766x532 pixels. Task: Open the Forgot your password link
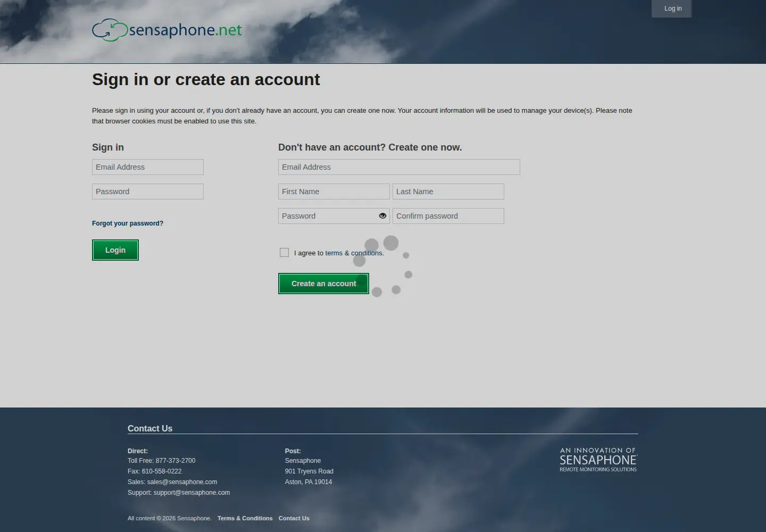[x=128, y=223]
